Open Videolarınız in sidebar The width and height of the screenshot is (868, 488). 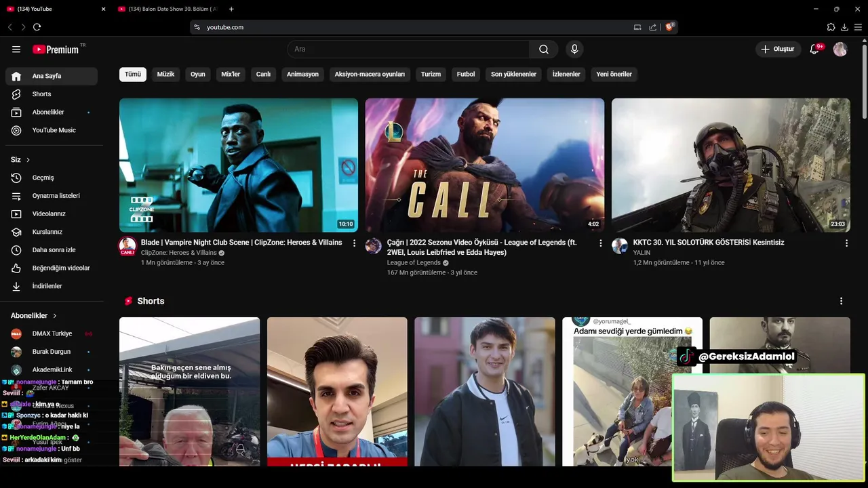(x=52, y=213)
